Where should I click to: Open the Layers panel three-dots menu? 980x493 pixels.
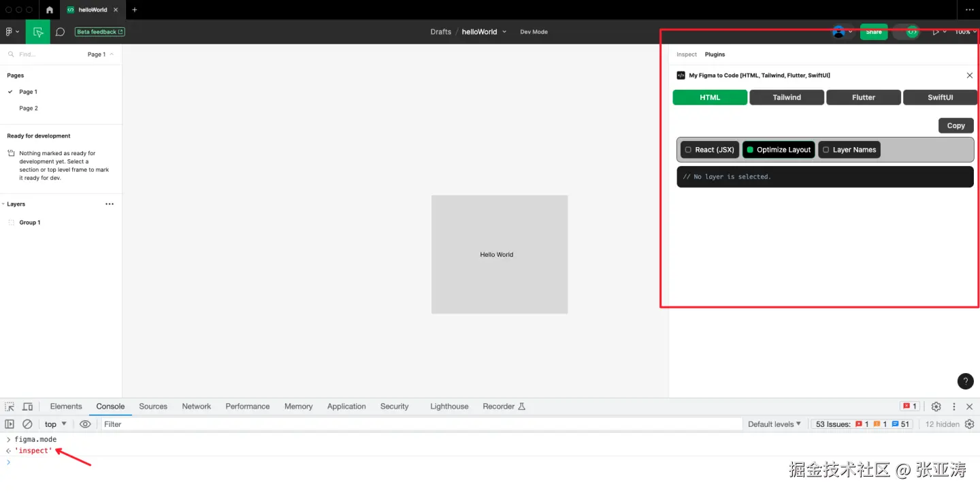pos(110,204)
